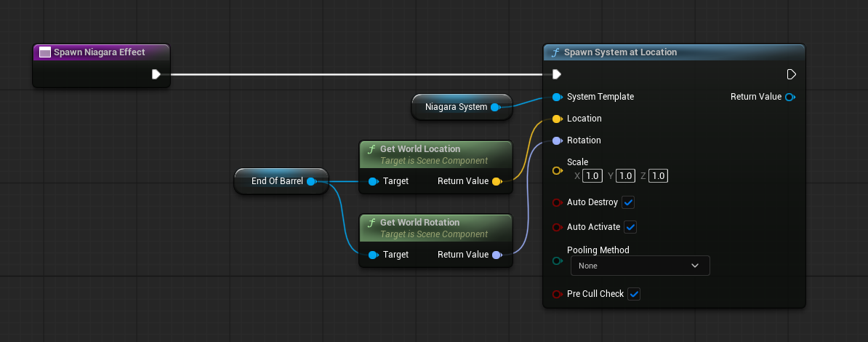Open the Pooling Method dropdown

coord(640,266)
